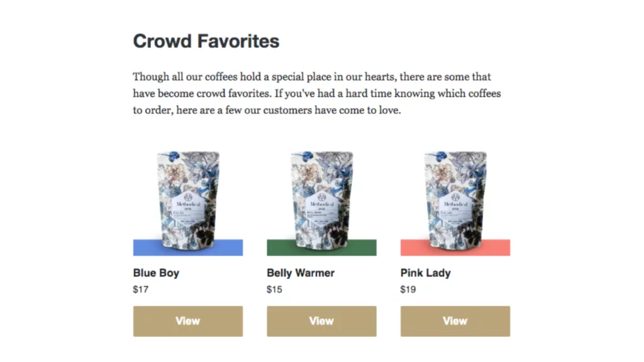Open the Pink Lady coffee bag image

click(x=455, y=200)
